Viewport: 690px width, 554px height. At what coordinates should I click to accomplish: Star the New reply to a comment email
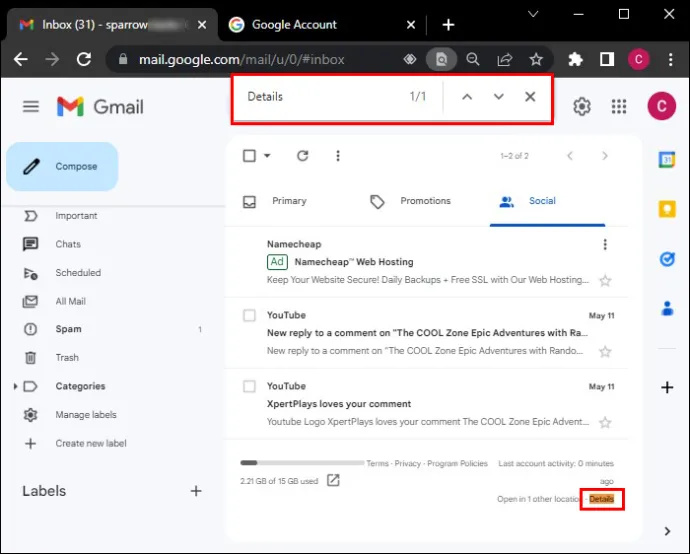(606, 351)
